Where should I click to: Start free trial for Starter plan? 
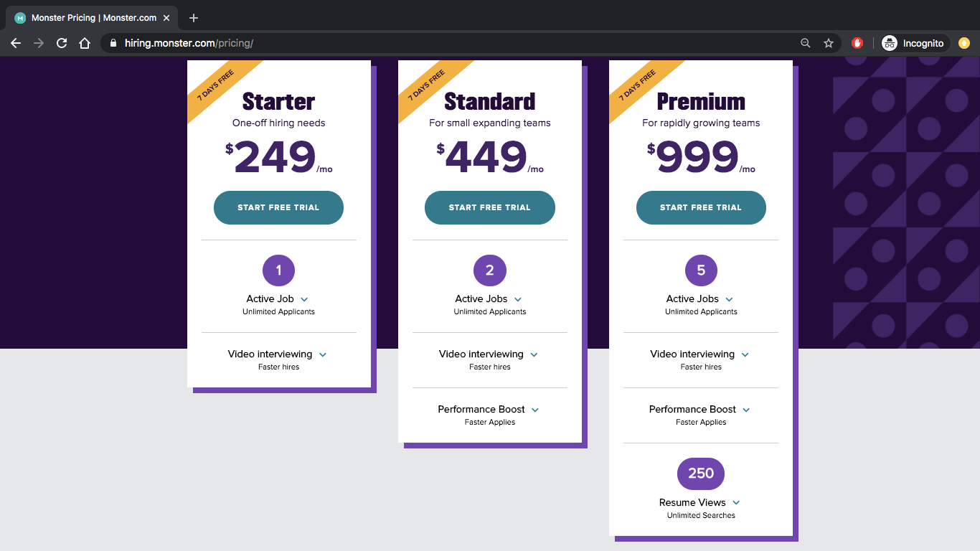click(278, 207)
